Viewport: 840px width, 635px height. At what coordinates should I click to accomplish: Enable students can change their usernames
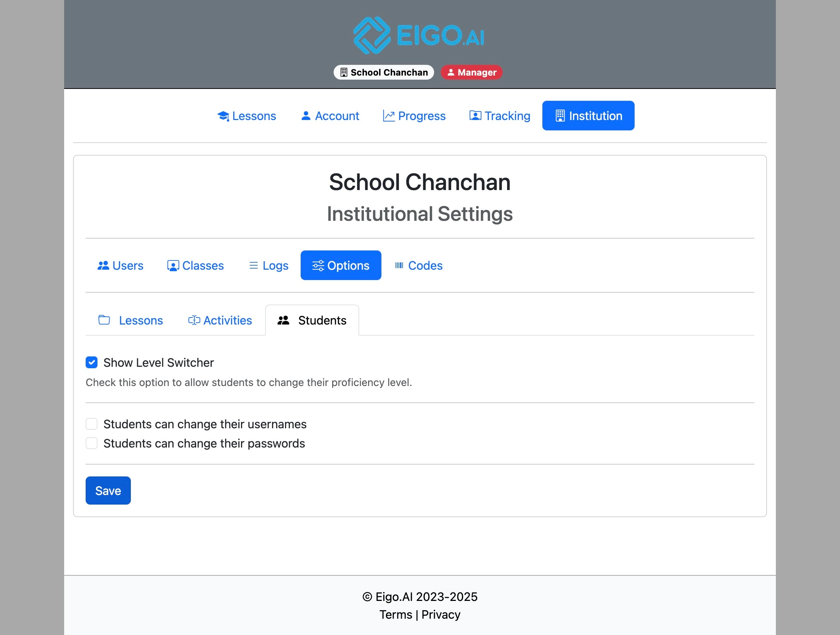coord(92,424)
